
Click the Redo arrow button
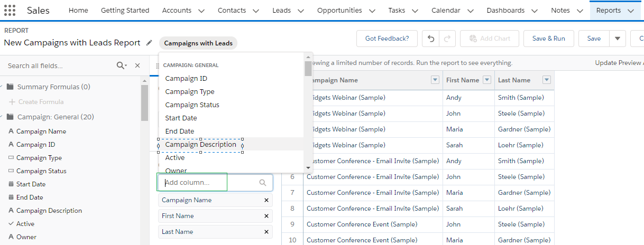click(x=447, y=39)
